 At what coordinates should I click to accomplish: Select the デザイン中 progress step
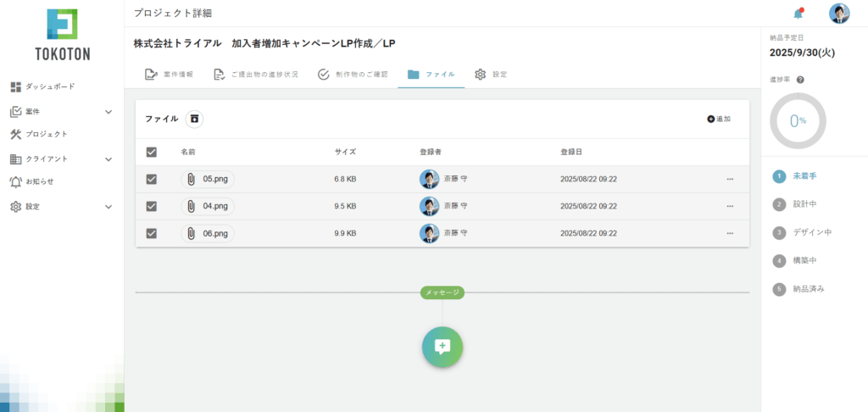coord(811,232)
